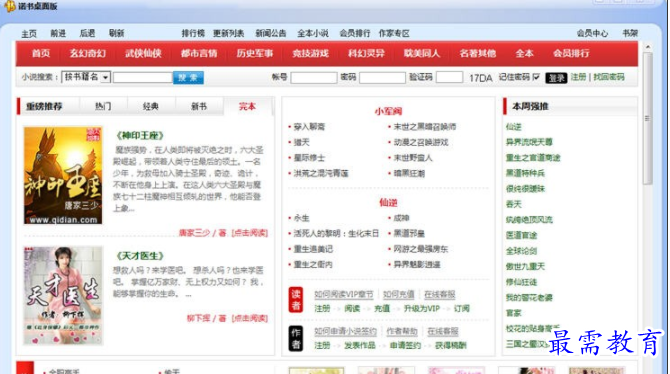Image resolution: width=670 pixels, height=374 pixels.
Task: Open 更新列表 from the top menu
Action: (x=229, y=33)
